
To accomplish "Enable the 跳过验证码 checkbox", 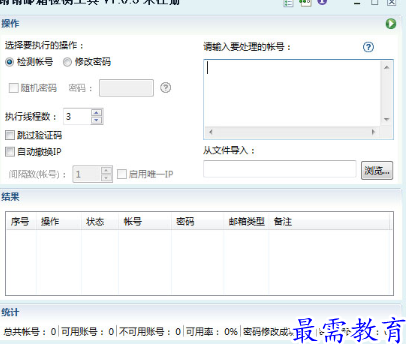I will coord(10,135).
